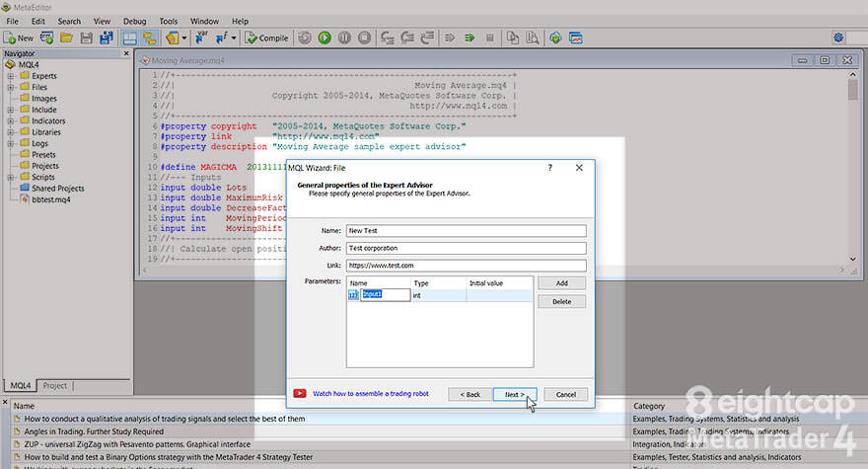The height and width of the screenshot is (469, 868).
Task: Click the editor's vertical scrollbar thumb
Action: point(852,90)
